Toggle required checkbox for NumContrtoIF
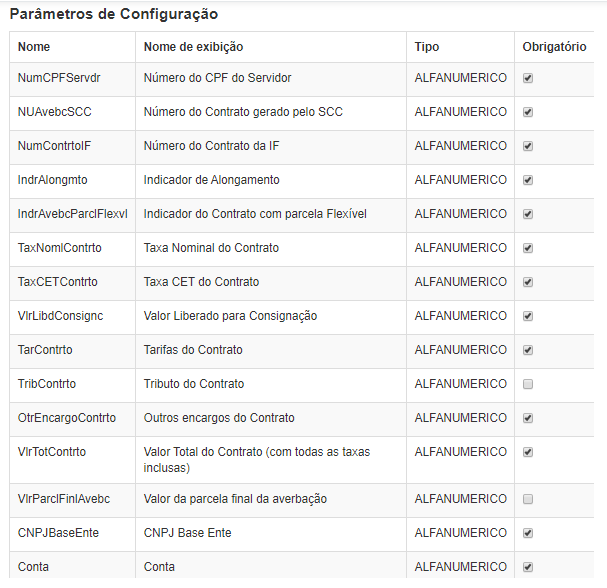 [x=528, y=146]
